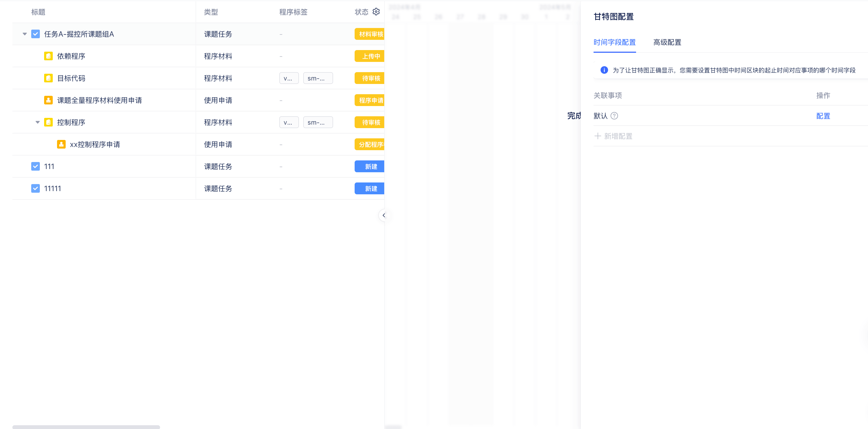Collapse the 控制程序 subtree
868x429 pixels.
pos(38,122)
